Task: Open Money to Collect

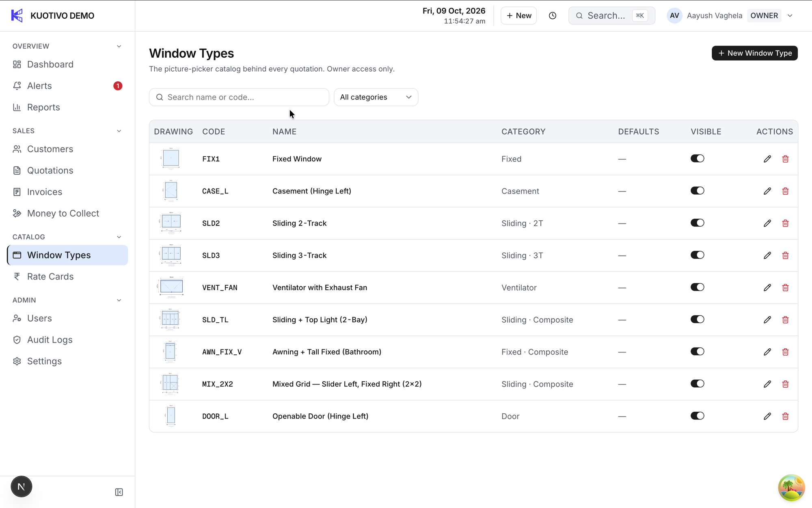Action: click(x=67, y=213)
